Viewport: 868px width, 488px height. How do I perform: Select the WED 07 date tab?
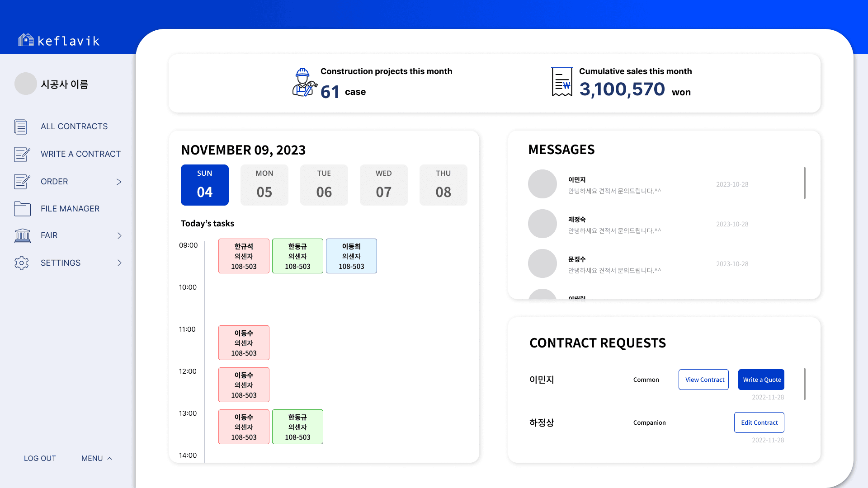point(383,185)
